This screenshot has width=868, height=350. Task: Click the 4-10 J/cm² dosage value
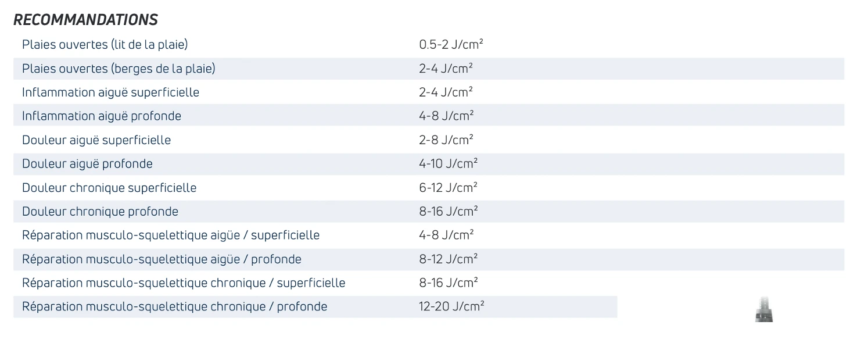(448, 164)
